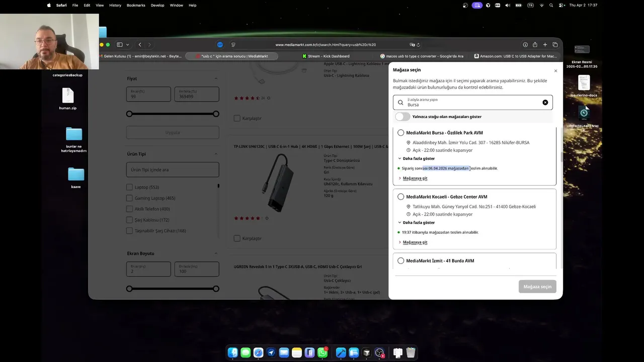644x362 pixels.
Task: Open the Bookmarks menu
Action: 136,5
